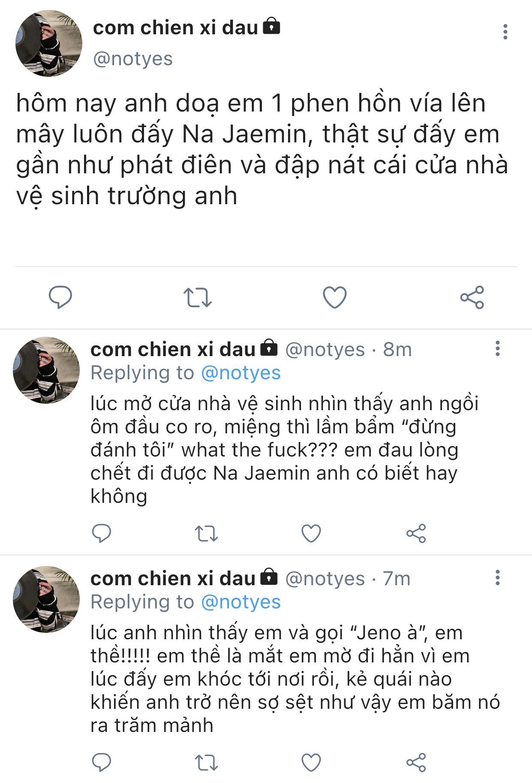Share the 7m reply tweet

(416, 762)
